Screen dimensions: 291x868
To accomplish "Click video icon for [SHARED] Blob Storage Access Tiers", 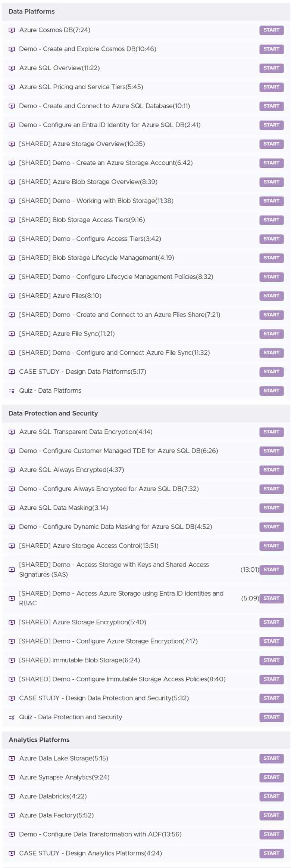I will [x=12, y=220].
